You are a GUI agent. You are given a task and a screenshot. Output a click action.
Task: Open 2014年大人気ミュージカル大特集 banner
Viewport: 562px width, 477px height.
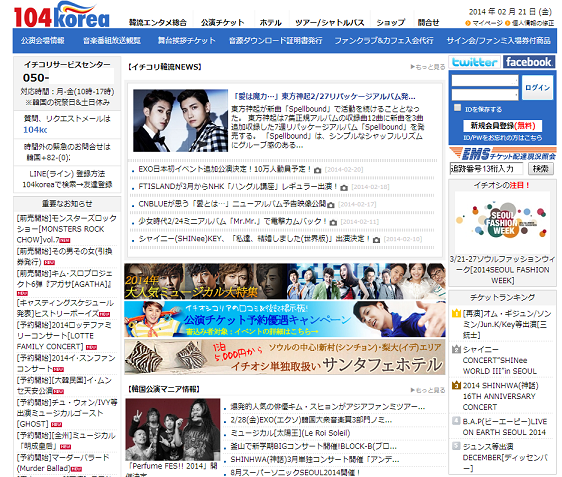[x=285, y=281]
